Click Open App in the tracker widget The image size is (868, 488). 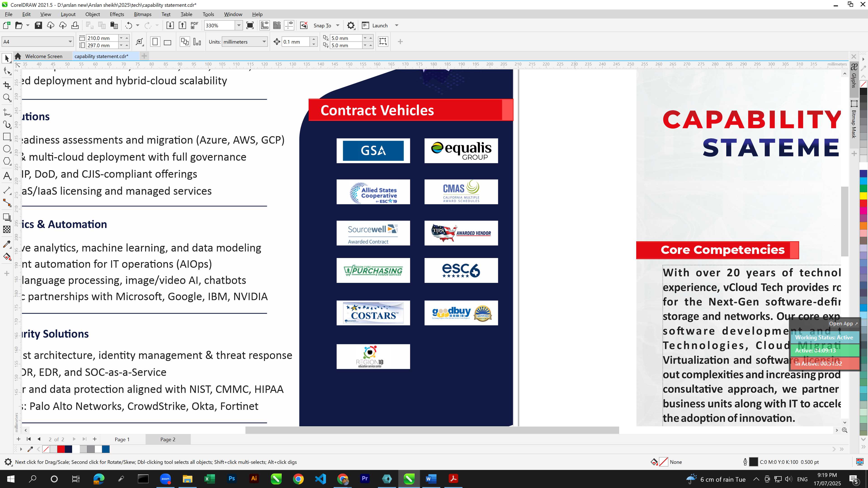843,323
